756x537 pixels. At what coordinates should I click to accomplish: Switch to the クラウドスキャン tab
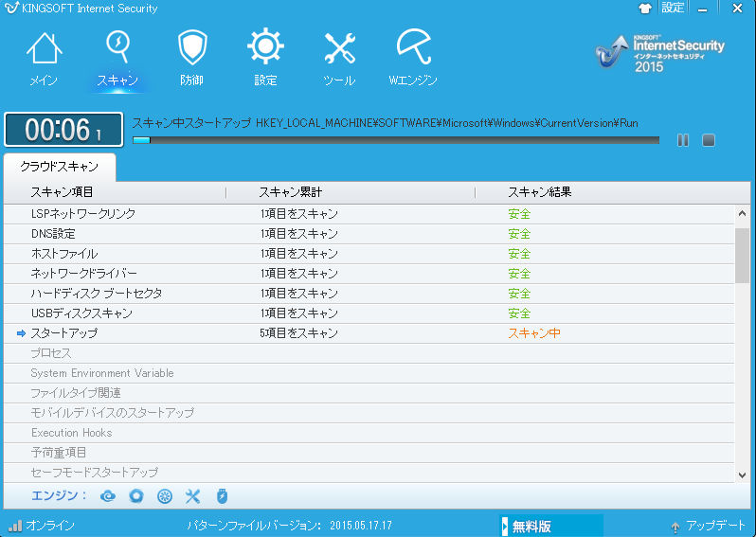click(60, 167)
